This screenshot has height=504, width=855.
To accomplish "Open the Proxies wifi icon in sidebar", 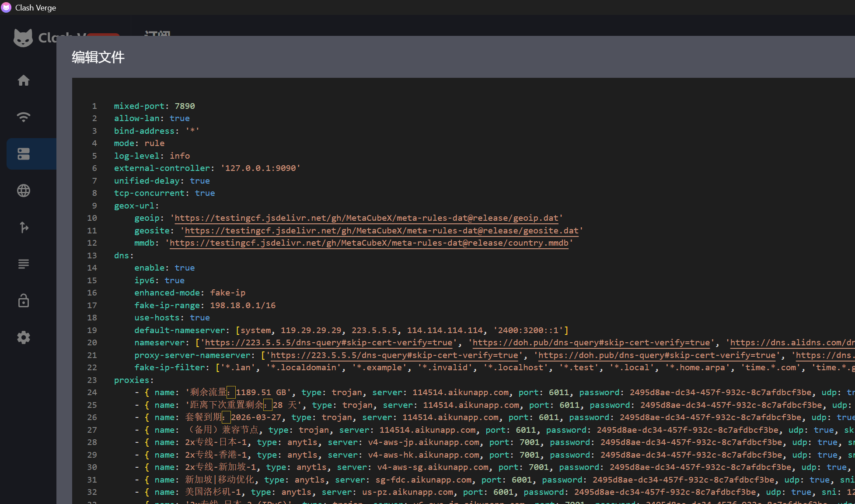I will (24, 117).
